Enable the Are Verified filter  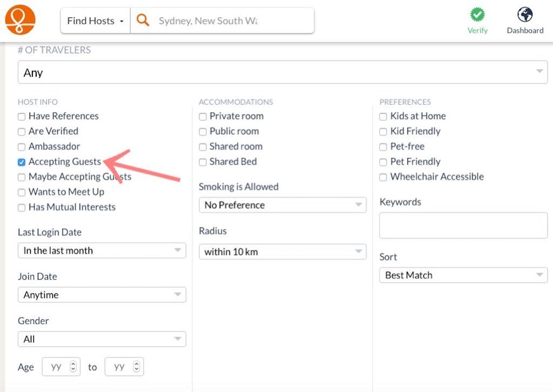22,132
